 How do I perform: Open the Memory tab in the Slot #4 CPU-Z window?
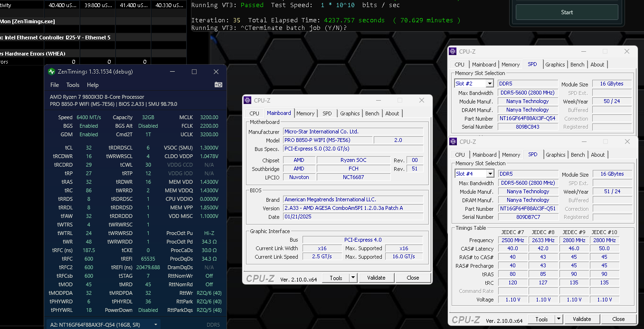511,155
